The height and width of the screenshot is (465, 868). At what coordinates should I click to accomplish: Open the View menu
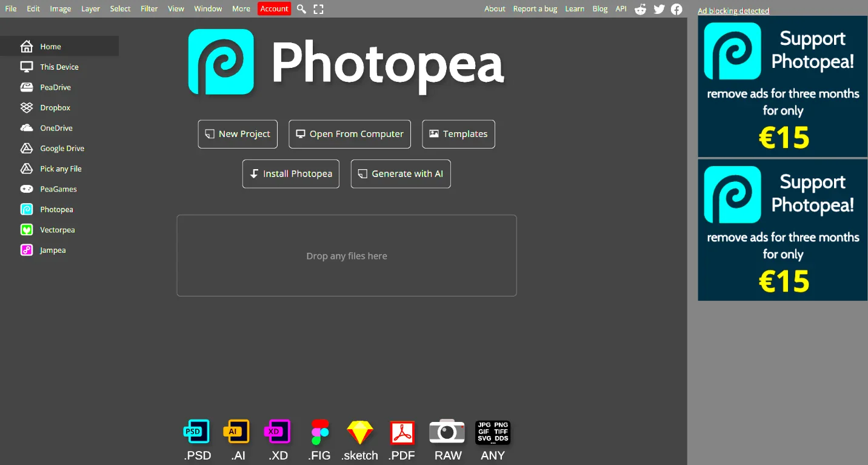[x=176, y=9]
